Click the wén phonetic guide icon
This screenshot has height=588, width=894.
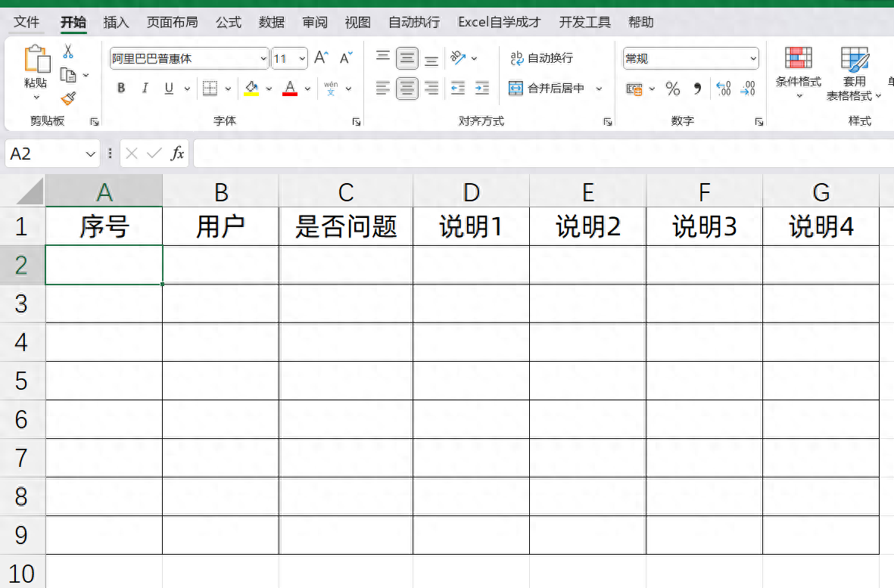click(331, 88)
